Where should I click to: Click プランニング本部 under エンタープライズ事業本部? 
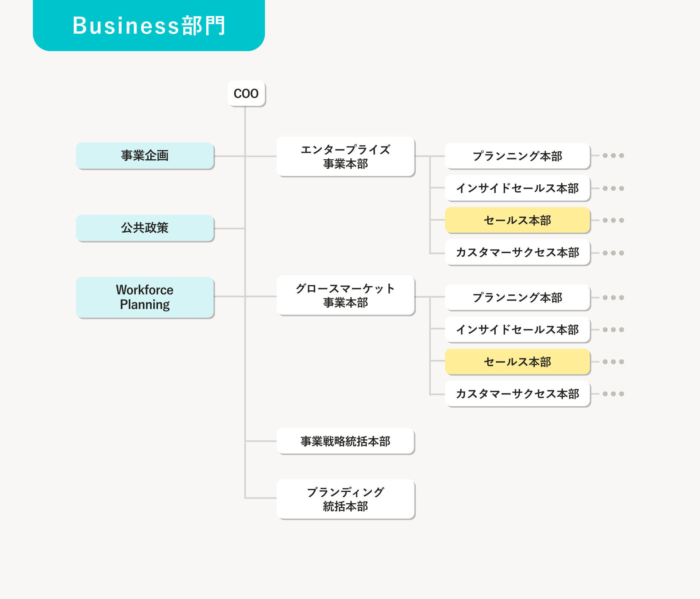coord(517,156)
